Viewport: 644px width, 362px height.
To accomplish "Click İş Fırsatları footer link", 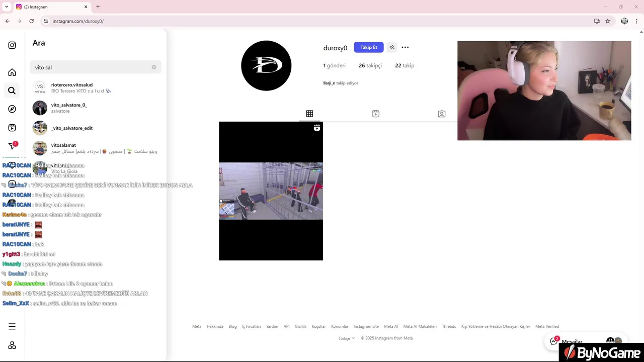I will tap(252, 326).
